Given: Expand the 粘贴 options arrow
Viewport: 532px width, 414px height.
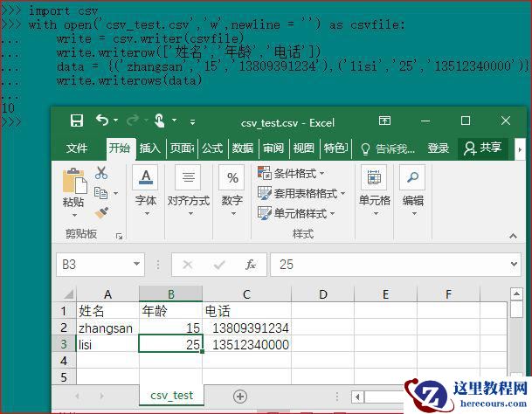Looking at the screenshot, I should coord(74,215).
